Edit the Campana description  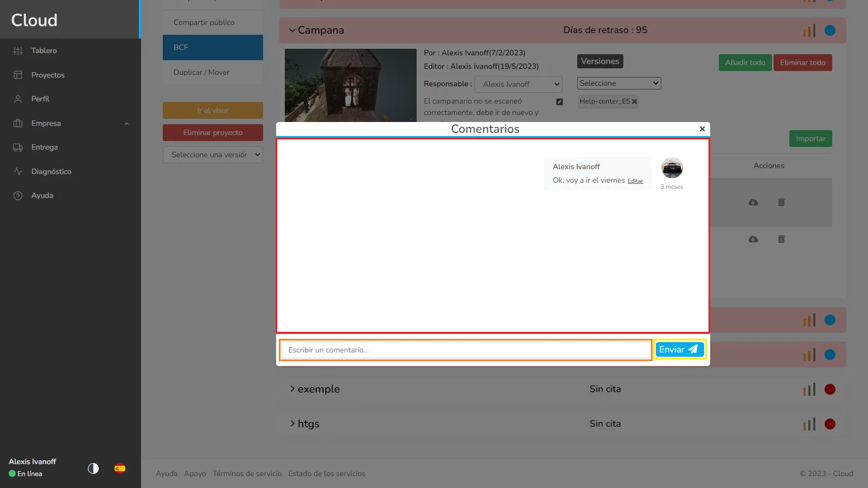coord(559,101)
